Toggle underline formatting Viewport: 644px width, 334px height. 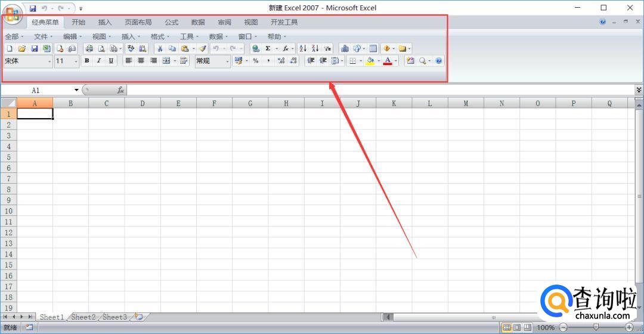[x=111, y=61]
